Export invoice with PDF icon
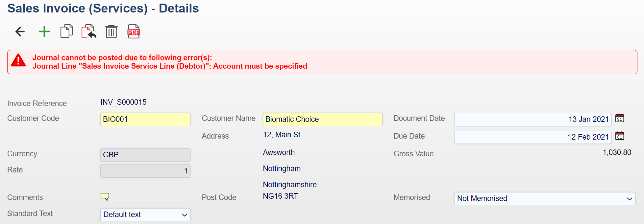 tap(134, 32)
